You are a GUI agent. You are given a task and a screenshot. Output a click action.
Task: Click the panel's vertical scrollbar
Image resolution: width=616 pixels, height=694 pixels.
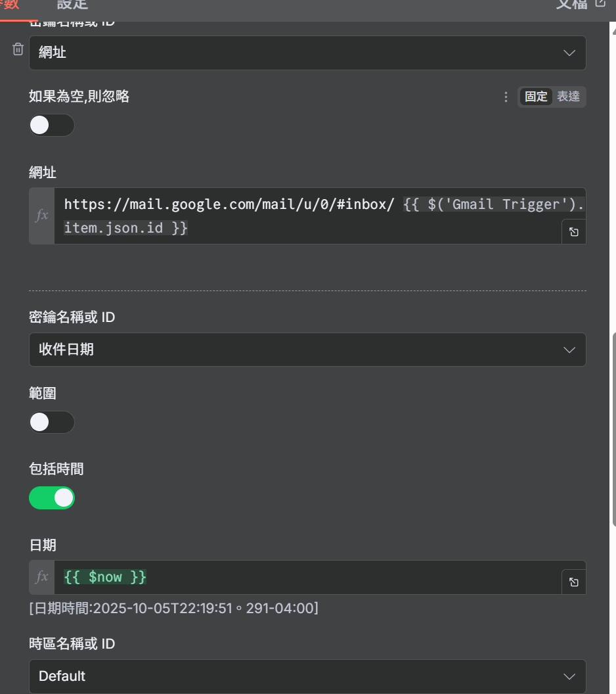(x=613, y=427)
